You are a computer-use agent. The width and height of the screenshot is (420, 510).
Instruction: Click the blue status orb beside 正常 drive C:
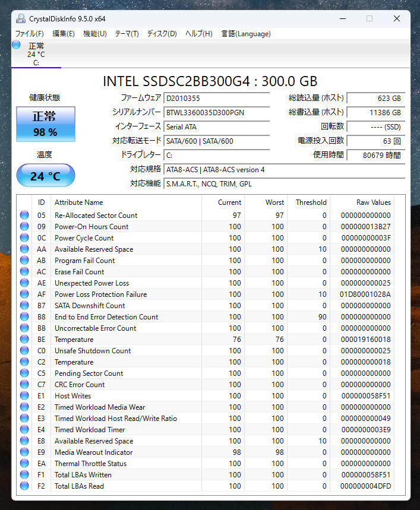click(16, 45)
